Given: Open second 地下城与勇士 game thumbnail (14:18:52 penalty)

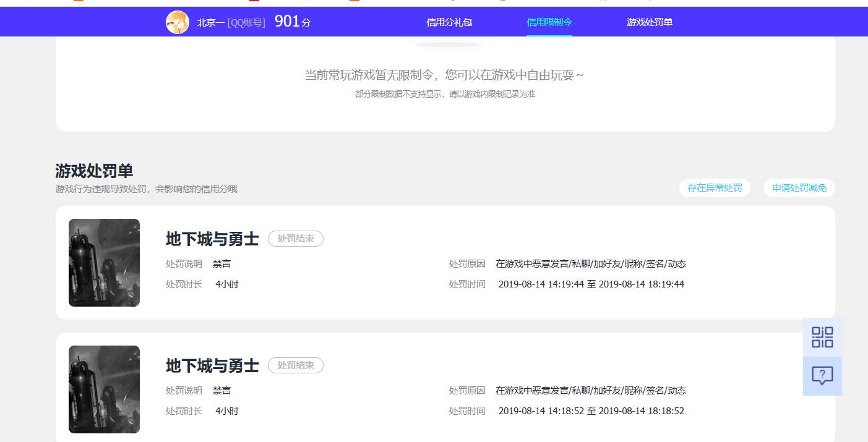Looking at the screenshot, I should (x=104, y=389).
